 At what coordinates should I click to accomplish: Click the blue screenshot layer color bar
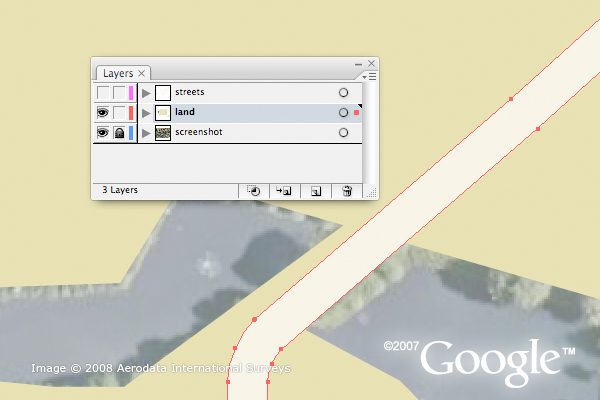[x=131, y=132]
